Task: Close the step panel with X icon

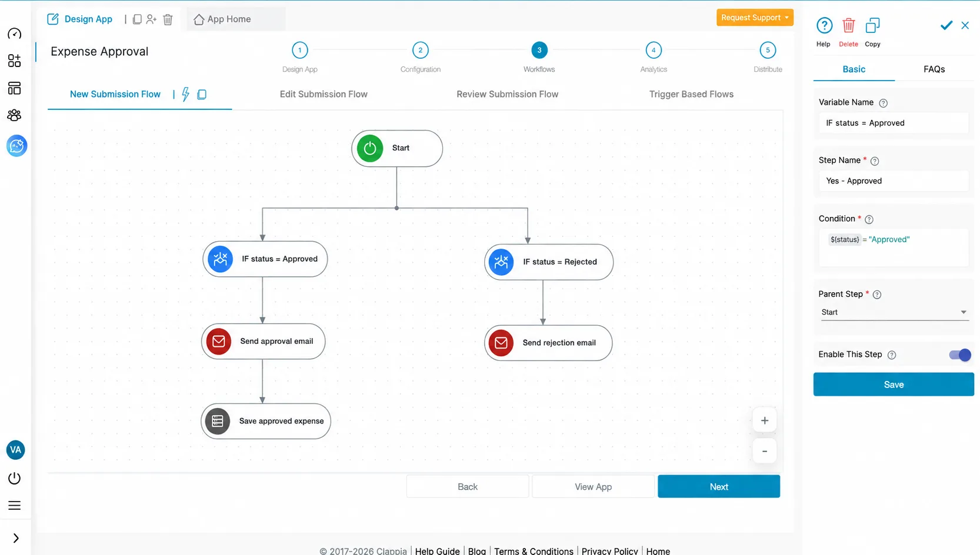Action: tap(965, 25)
